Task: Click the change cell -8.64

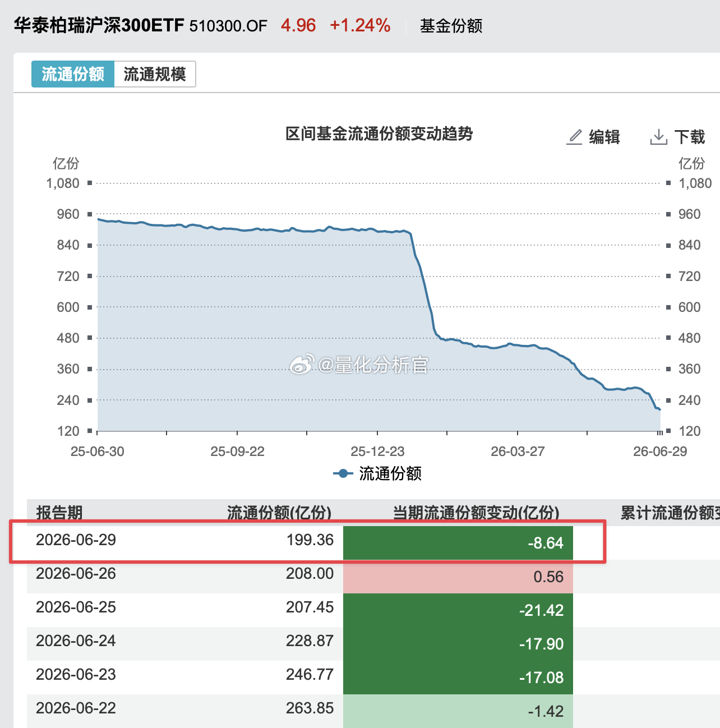Action: (x=458, y=543)
